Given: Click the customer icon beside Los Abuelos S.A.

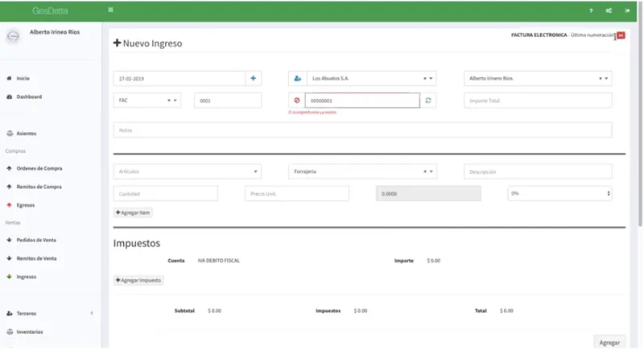Looking at the screenshot, I should pos(298,78).
